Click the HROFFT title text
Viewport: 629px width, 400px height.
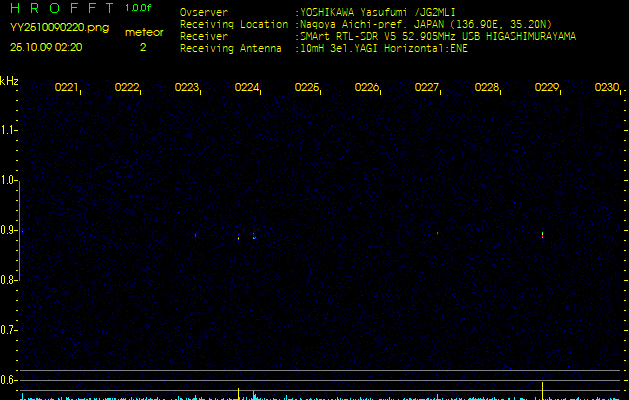click(x=62, y=8)
